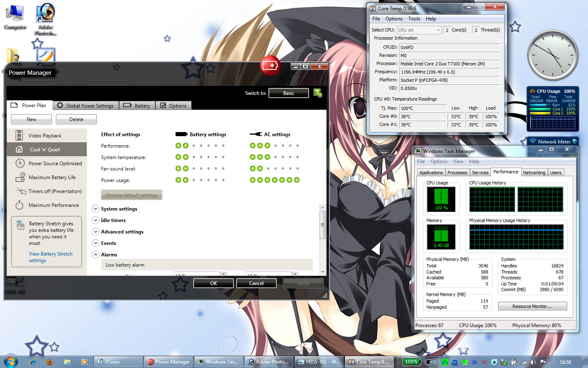
Task: Open the wireless signal bars tray icon
Action: pyautogui.click(x=523, y=362)
